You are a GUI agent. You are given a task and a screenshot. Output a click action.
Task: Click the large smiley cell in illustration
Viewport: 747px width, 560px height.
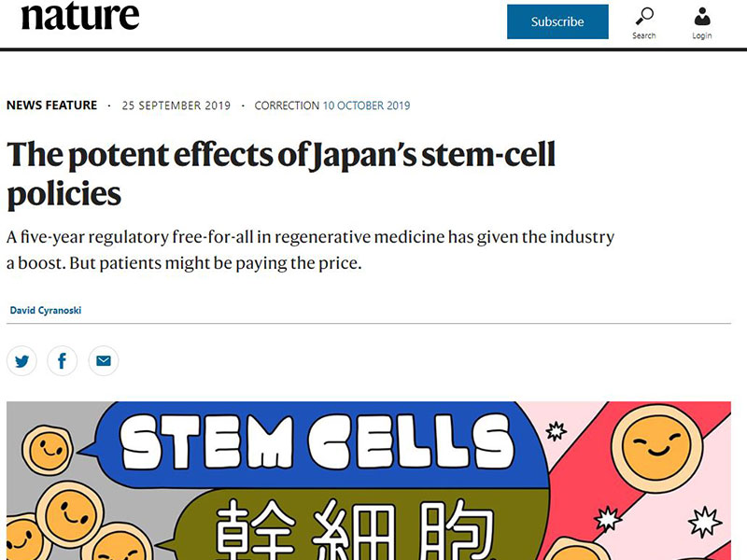point(656,448)
